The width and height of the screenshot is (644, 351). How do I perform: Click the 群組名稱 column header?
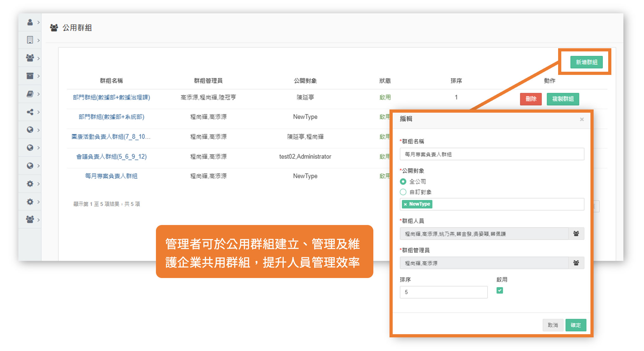pyautogui.click(x=111, y=81)
